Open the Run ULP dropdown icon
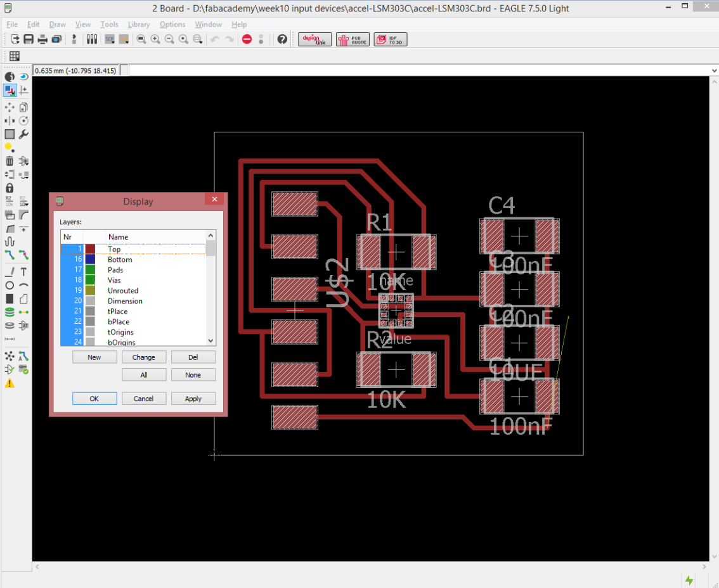The height and width of the screenshot is (588, 719). 124,39
